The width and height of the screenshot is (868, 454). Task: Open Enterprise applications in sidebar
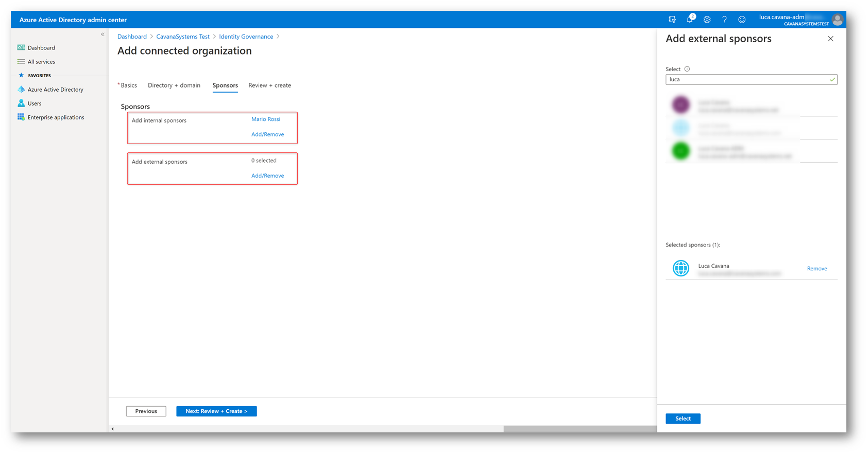[x=56, y=117]
